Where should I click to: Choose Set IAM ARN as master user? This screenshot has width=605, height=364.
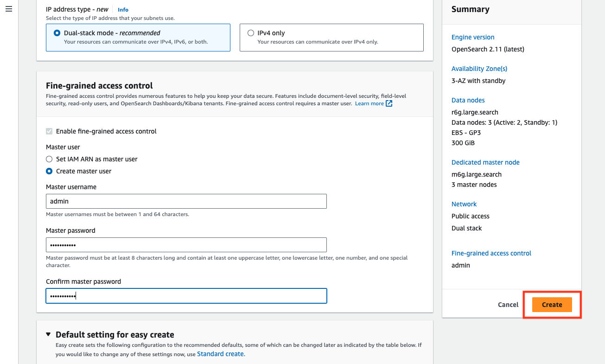click(x=49, y=159)
